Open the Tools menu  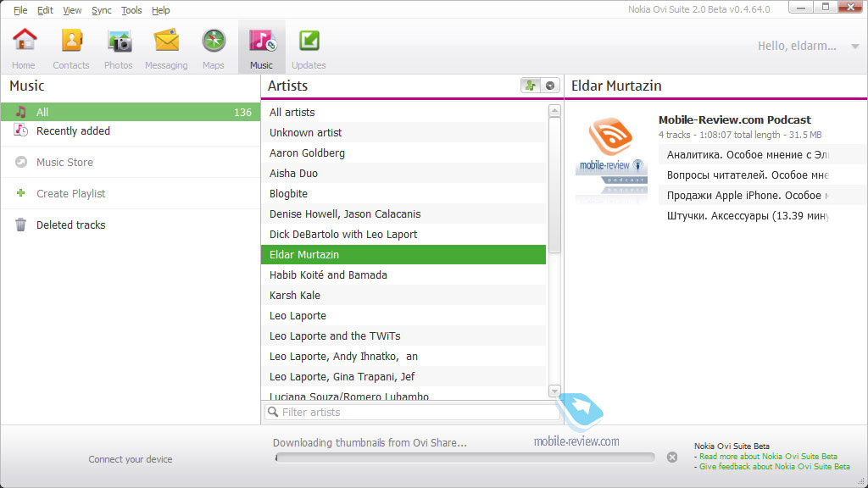131,10
